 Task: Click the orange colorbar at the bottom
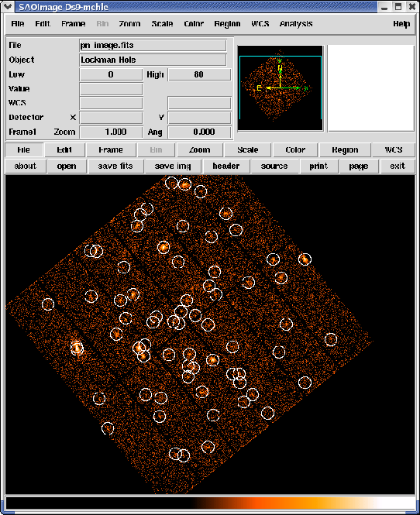210,503
